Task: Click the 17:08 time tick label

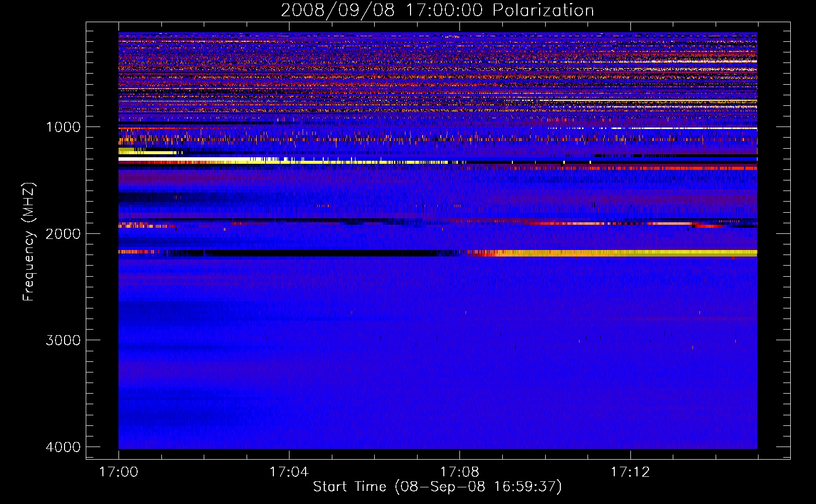Action: click(x=459, y=472)
